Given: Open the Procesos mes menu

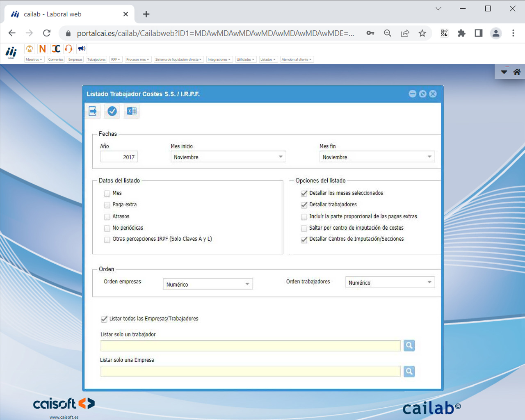Looking at the screenshot, I should [x=138, y=59].
